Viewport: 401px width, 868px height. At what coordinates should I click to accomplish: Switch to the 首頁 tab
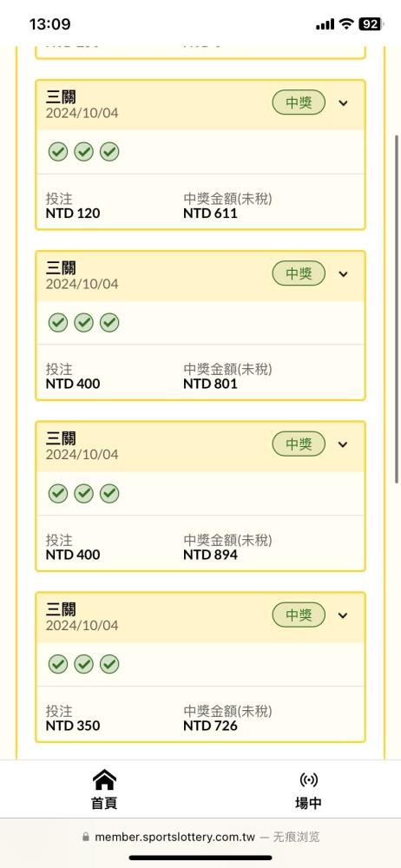tap(104, 790)
